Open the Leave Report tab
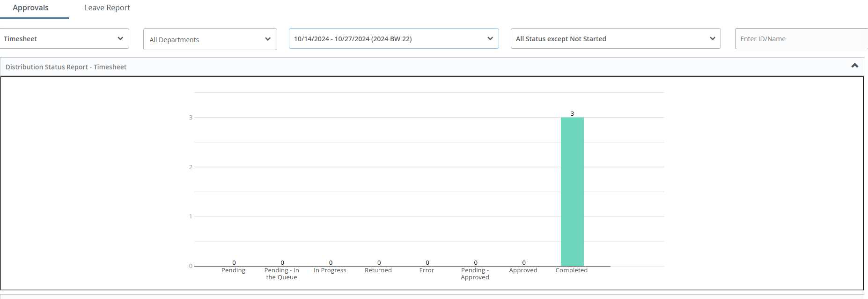The width and height of the screenshot is (868, 299). (x=107, y=8)
